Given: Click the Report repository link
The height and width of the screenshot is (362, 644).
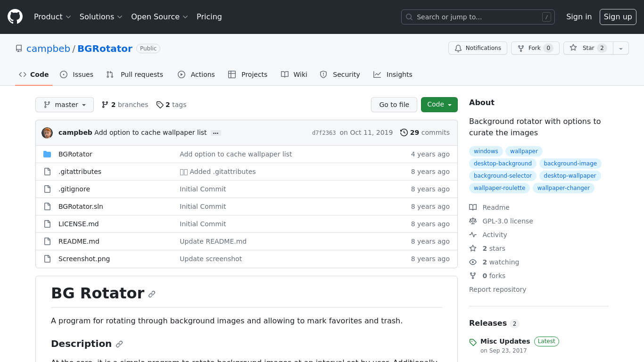Looking at the screenshot, I should [x=497, y=289].
